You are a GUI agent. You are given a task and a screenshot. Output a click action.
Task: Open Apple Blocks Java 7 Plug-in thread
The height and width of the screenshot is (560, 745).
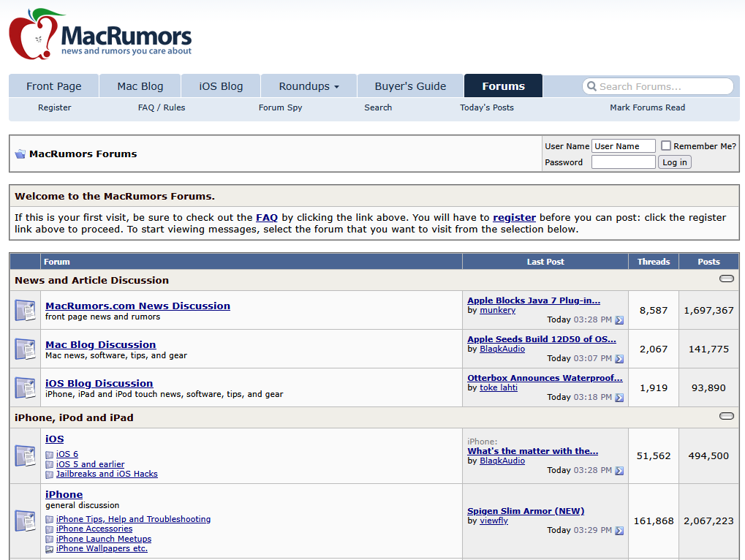click(x=534, y=300)
